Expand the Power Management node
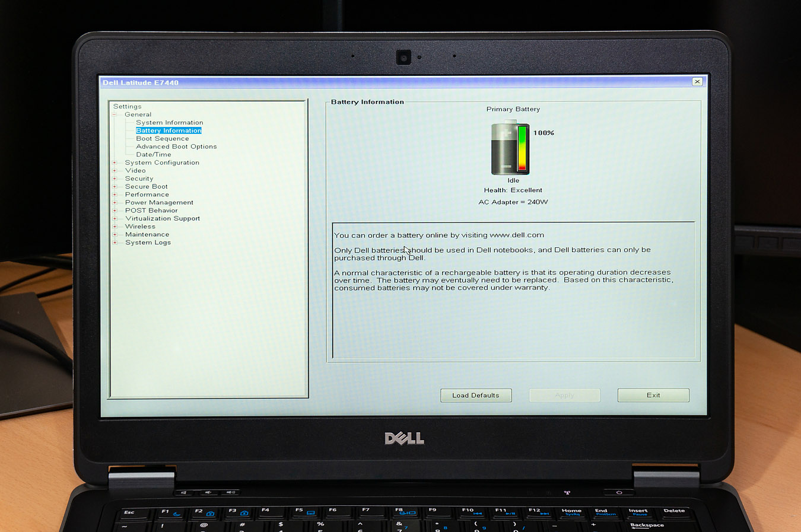Image resolution: width=801 pixels, height=532 pixels. [x=115, y=203]
